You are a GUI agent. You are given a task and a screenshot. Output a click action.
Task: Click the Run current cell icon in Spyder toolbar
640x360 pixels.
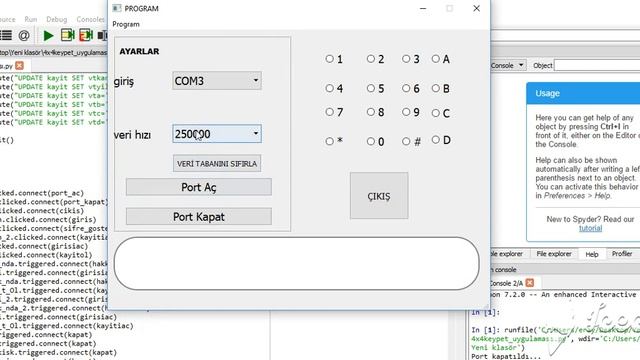(67, 35)
